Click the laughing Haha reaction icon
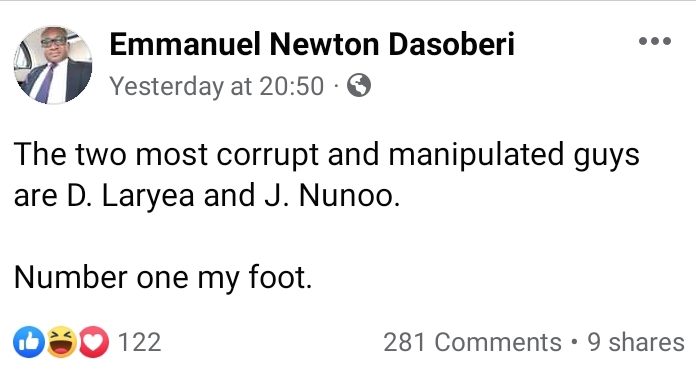This screenshot has height=371, width=696. (x=62, y=342)
